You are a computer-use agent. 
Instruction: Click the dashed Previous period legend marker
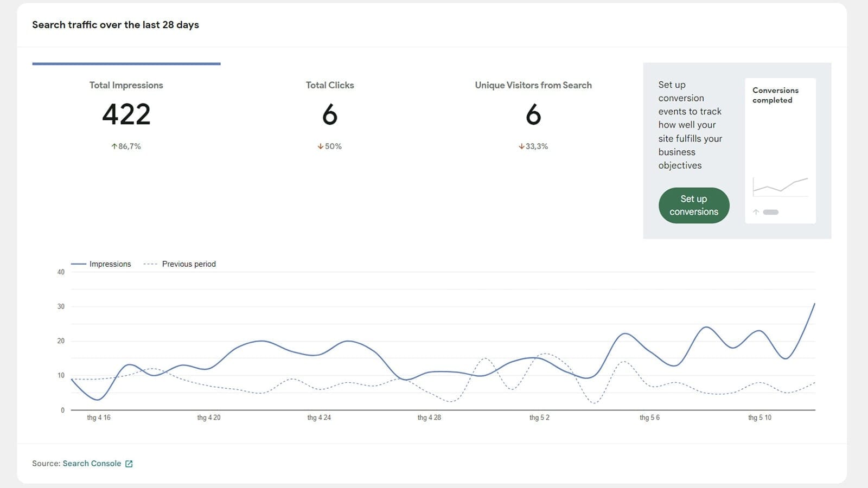[x=150, y=264]
